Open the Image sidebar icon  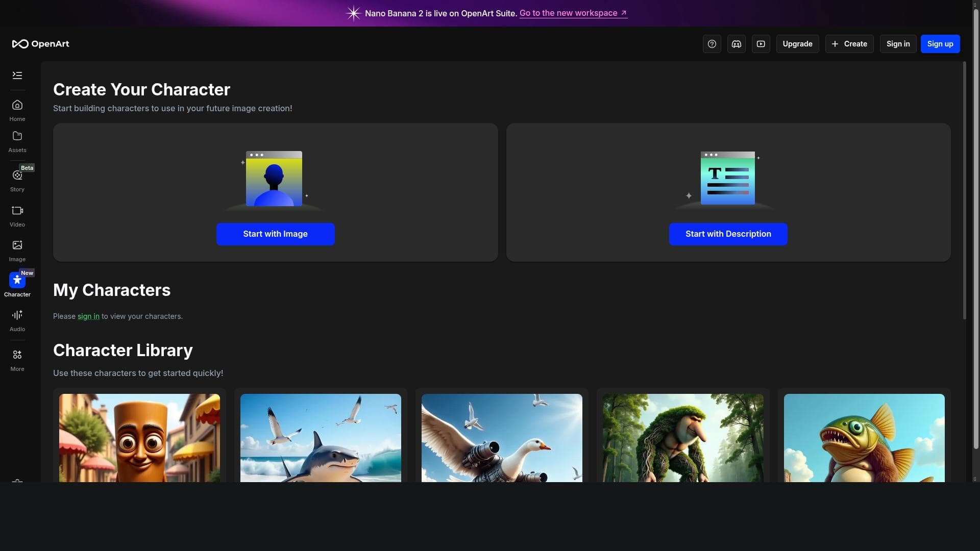click(x=17, y=245)
